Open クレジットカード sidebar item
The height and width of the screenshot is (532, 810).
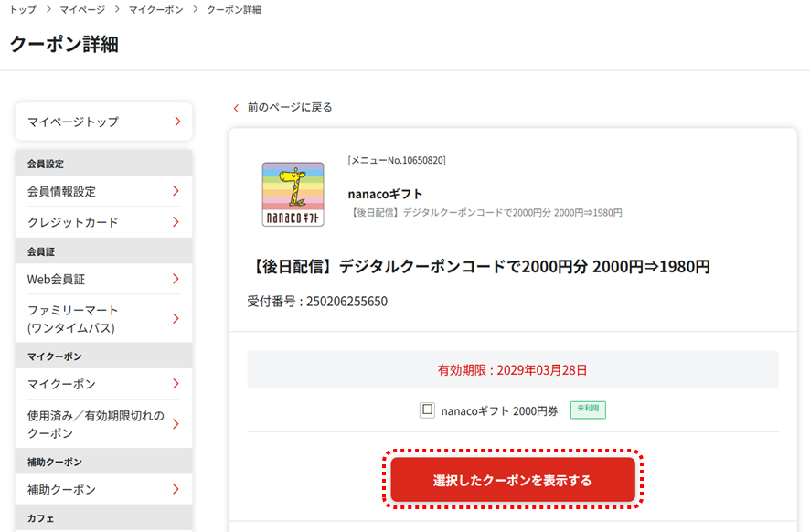click(104, 222)
